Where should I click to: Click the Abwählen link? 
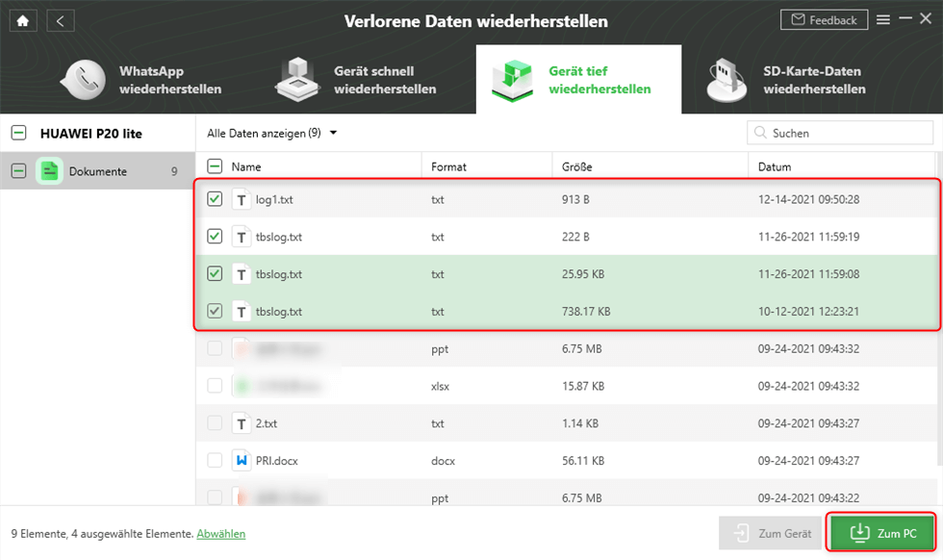tap(220, 533)
